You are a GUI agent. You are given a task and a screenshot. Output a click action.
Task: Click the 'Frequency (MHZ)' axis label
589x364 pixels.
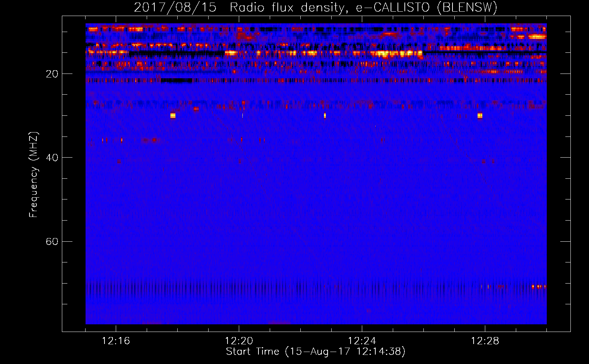(x=33, y=175)
